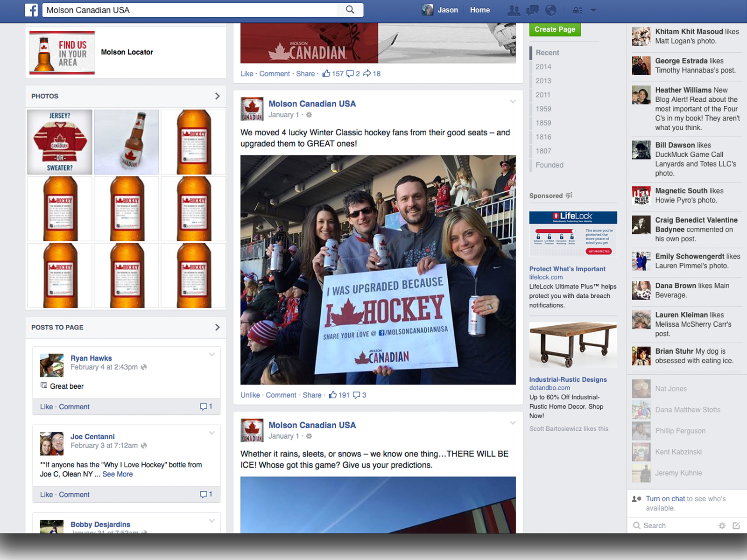Click Turn on chat link
Viewport: 747px width, 560px height.
[665, 498]
